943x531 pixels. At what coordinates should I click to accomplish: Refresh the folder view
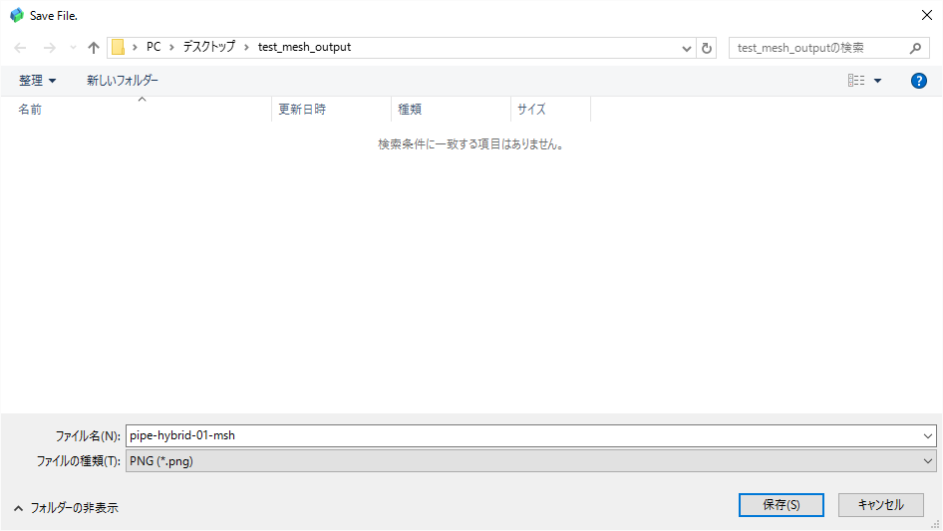[707, 48]
